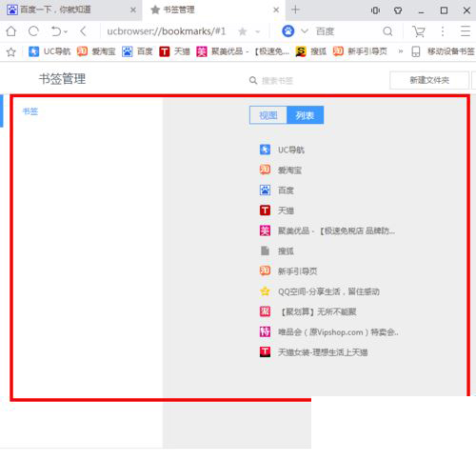The width and height of the screenshot is (476, 461).
Task: Click the 新建文件夹 button
Action: (429, 80)
